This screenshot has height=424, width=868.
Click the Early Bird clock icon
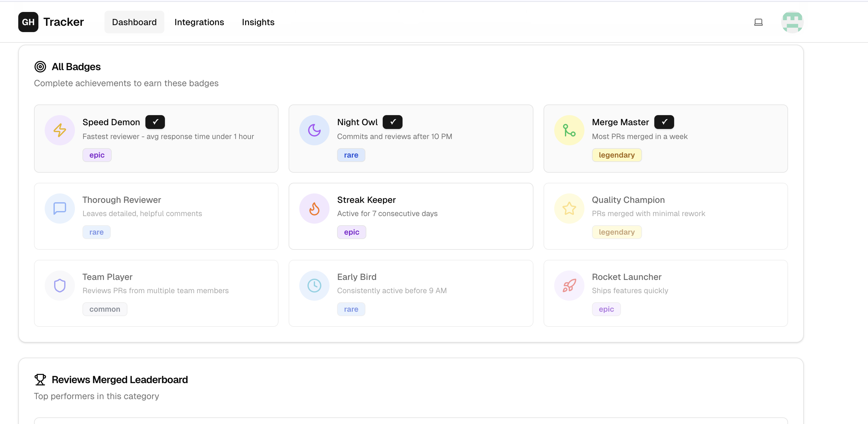[314, 285]
